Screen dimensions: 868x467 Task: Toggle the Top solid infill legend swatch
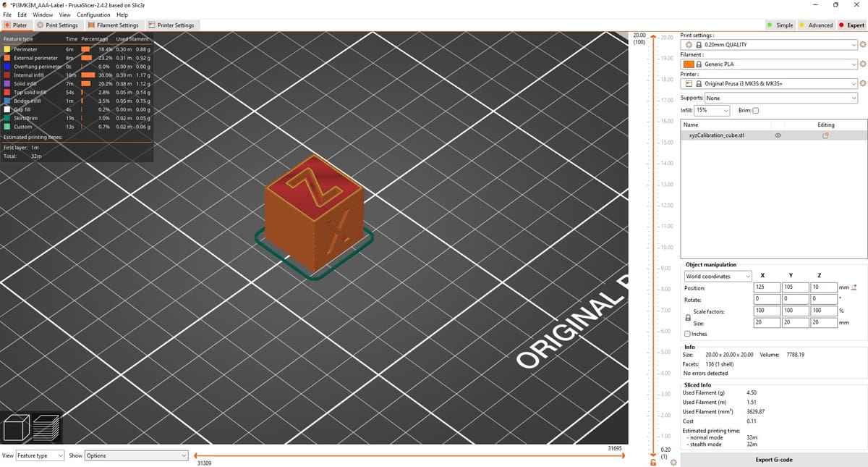(x=7, y=93)
